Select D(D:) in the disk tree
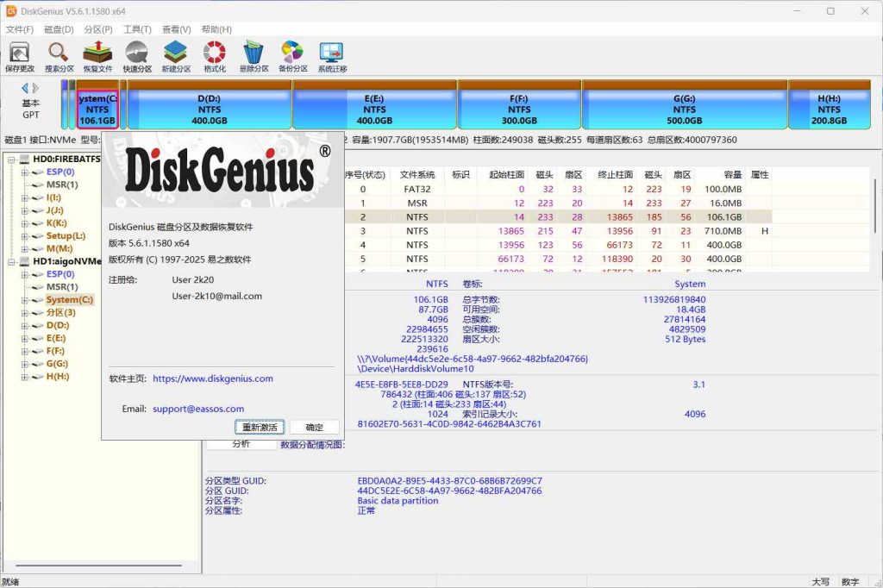 pyautogui.click(x=58, y=326)
